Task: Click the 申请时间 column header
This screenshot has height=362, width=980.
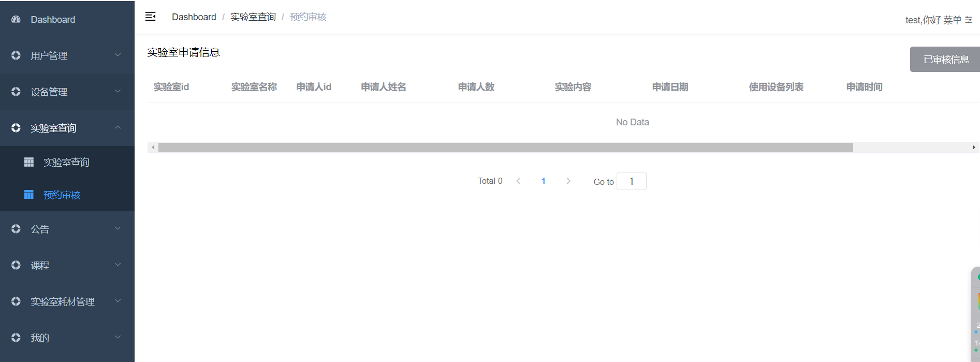Action: [865, 87]
